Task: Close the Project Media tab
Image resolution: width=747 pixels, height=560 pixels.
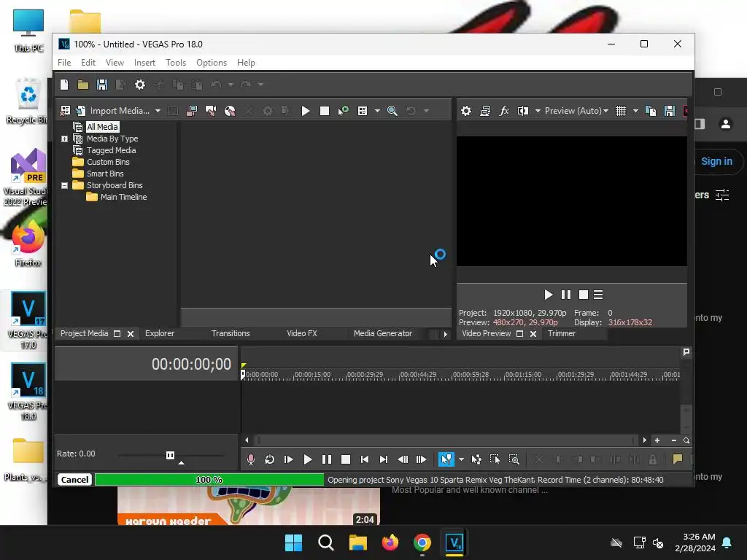Action: (x=131, y=334)
